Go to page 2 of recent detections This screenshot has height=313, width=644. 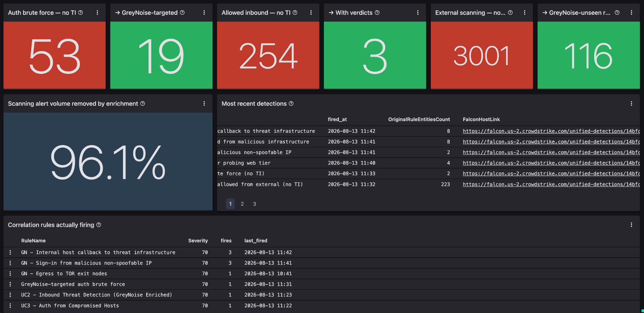click(242, 204)
